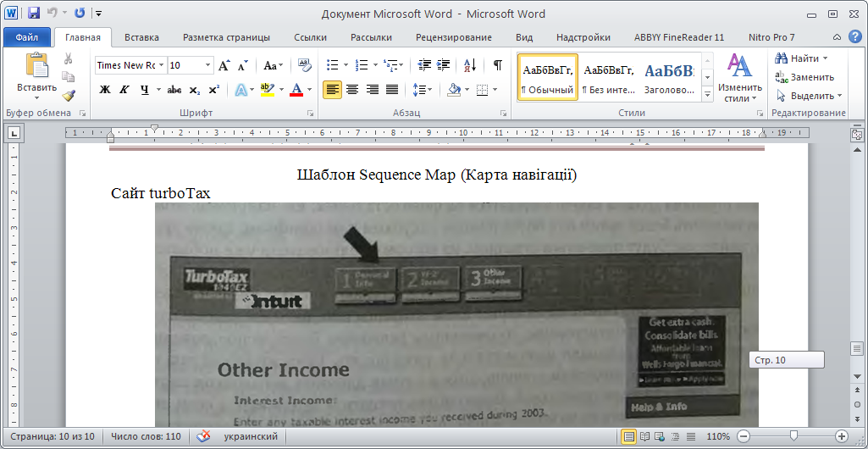Apply the Без интервала style

(x=608, y=77)
